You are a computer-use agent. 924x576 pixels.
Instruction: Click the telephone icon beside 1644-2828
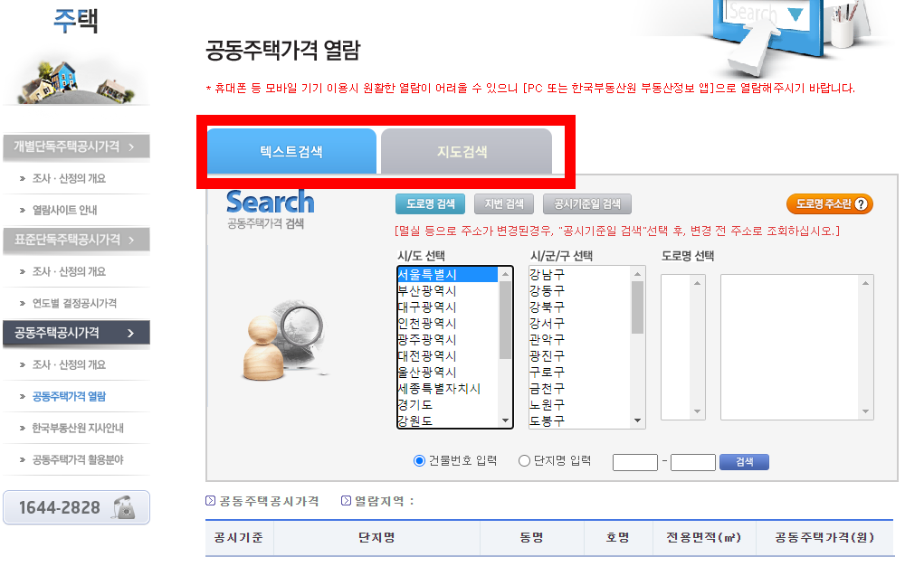point(122,507)
